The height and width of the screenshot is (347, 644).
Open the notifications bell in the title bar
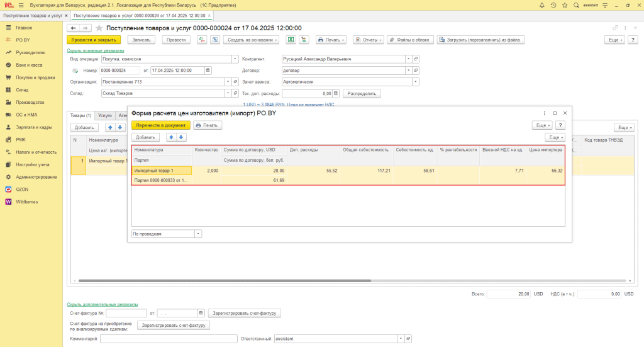[541, 5]
